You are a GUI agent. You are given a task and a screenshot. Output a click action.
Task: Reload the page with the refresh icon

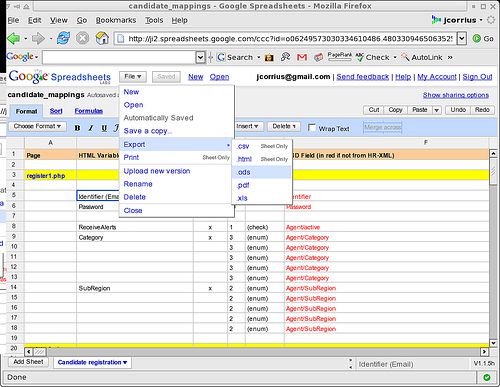(x=63, y=38)
